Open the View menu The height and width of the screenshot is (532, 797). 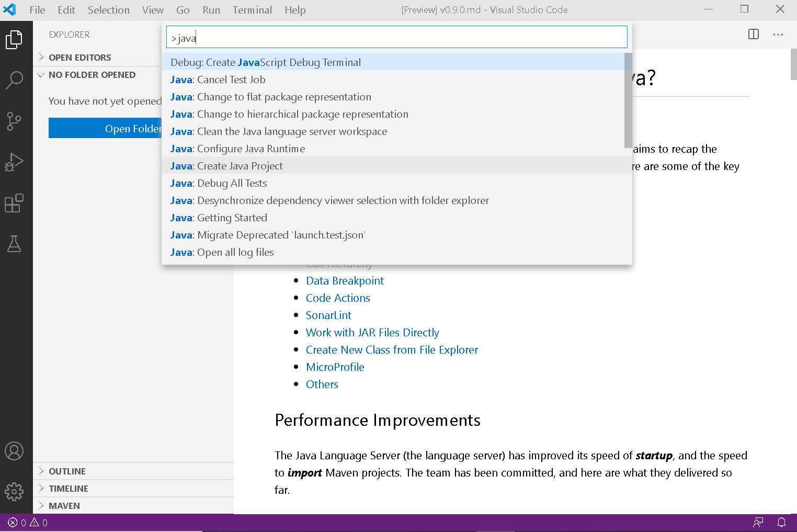pos(153,10)
